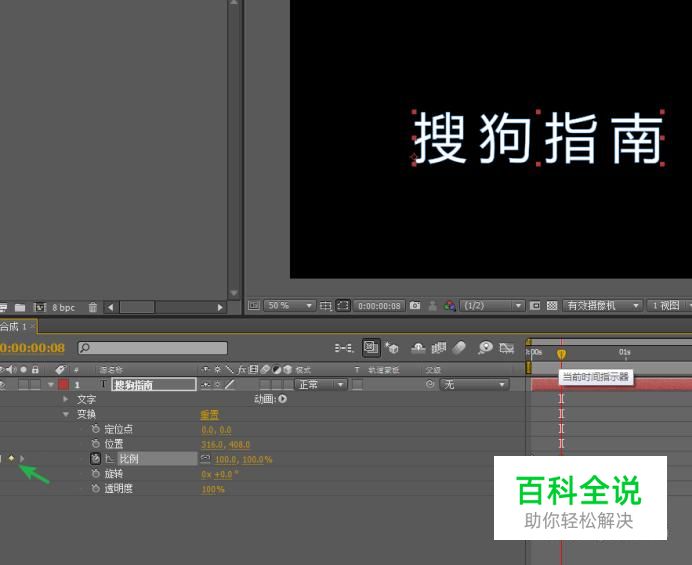Open the Brainstorm tool

485,348
